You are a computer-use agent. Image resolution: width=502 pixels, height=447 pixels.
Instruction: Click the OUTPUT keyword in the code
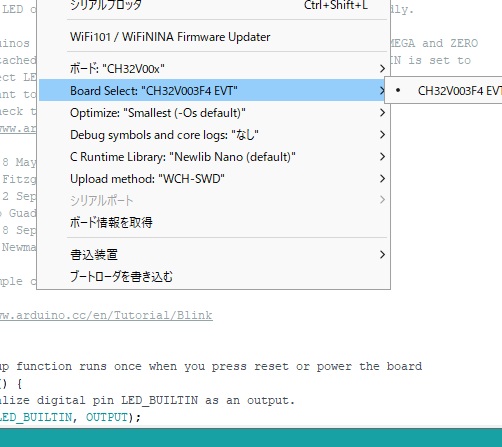(x=107, y=417)
